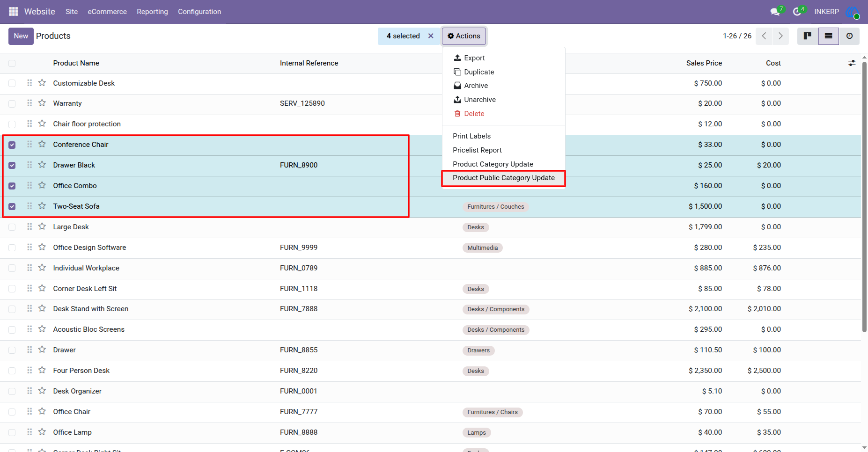
Task: Open the Configuration menu
Action: 199,12
